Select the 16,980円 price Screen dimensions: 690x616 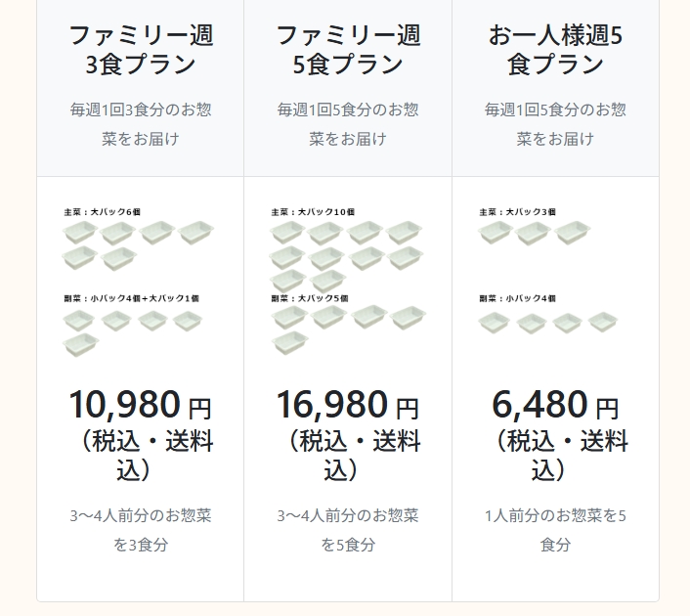pyautogui.click(x=347, y=404)
